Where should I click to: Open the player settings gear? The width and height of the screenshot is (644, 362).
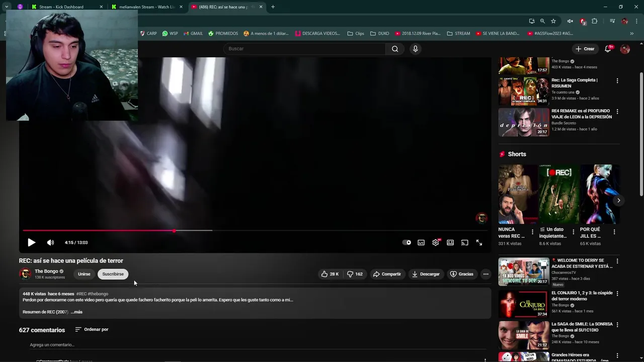click(436, 242)
